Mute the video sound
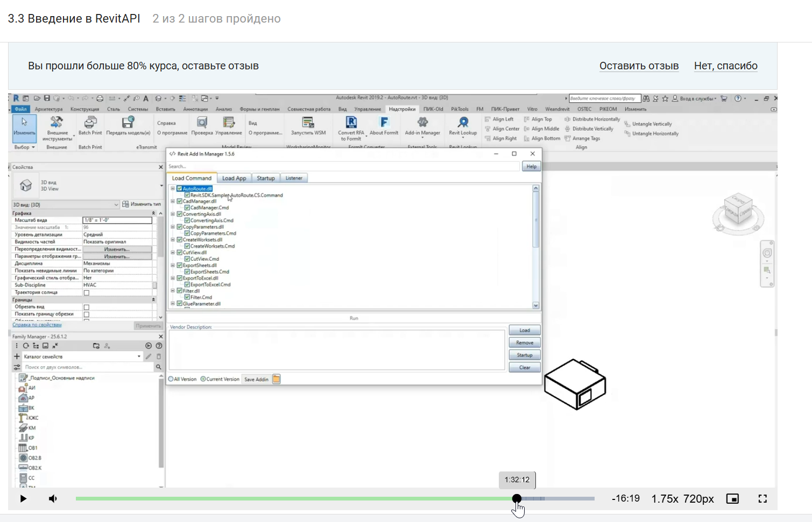 53,499
